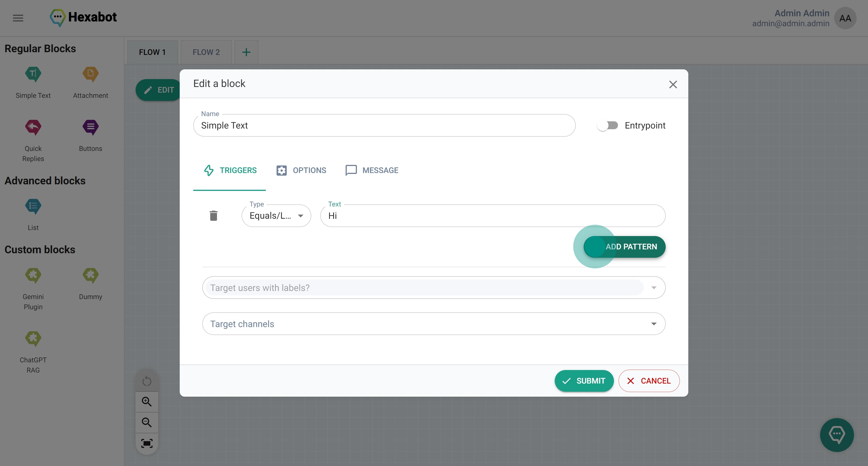Screen dimensions: 868x466
Task: Open the pattern Type dropdown
Action: (276, 216)
